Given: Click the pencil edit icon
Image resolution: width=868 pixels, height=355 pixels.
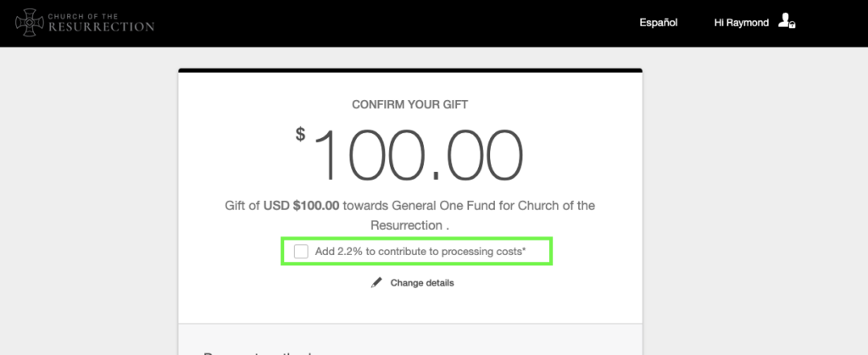Looking at the screenshot, I should pos(376,283).
